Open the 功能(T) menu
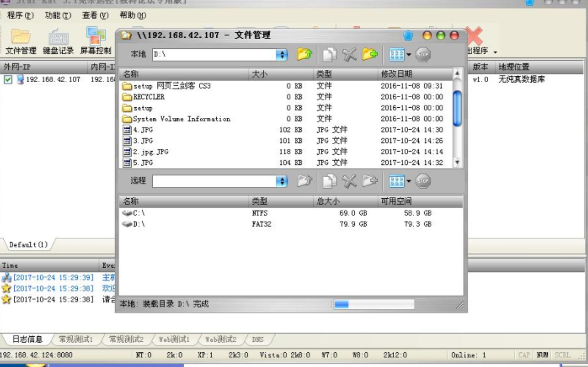 click(58, 16)
